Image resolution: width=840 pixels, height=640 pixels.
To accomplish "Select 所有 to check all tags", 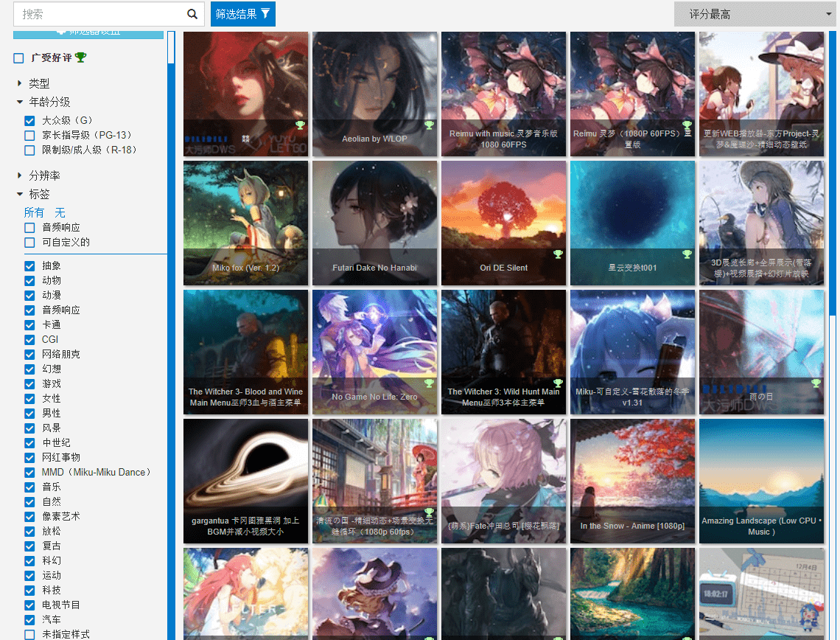I will [34, 212].
